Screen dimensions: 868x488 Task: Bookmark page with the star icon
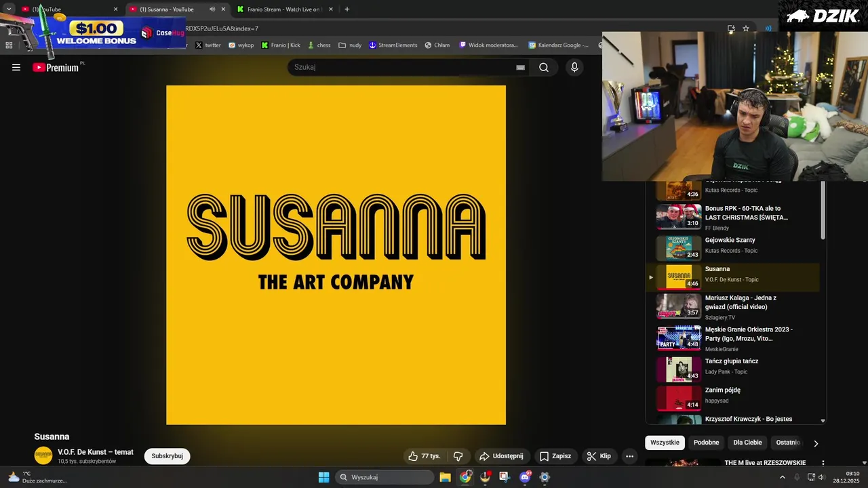[x=746, y=28]
